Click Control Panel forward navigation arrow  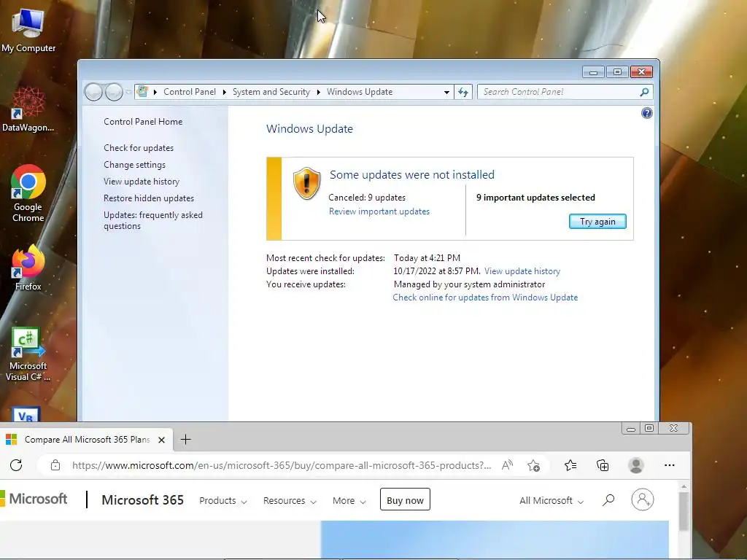(x=114, y=92)
